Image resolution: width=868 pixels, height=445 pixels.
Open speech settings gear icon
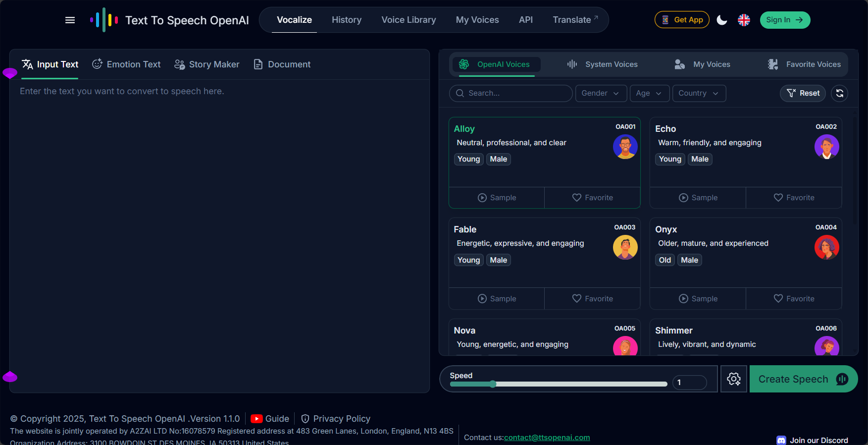point(734,379)
